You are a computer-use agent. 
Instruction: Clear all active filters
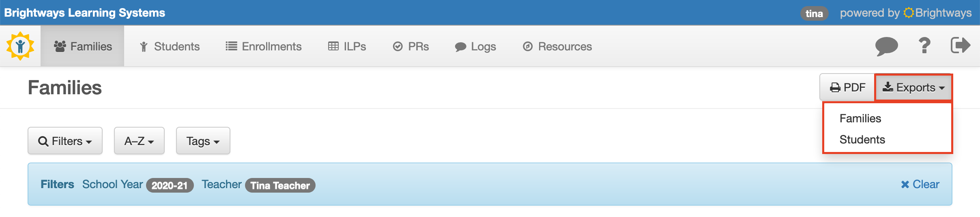click(x=920, y=184)
